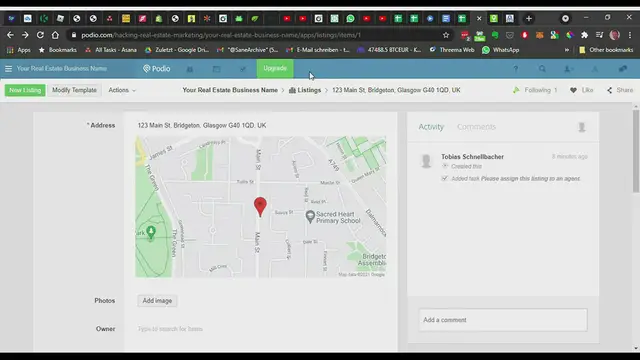The image size is (640, 360).
Task: Open the Podio home logo
Action: [x=156, y=69]
